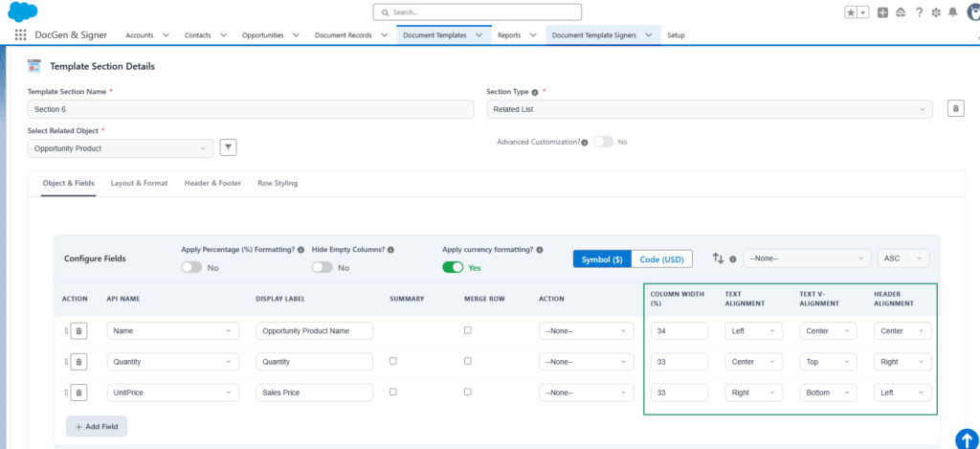980x449 pixels.
Task: Show info for Advanced Customization
Action: pos(585,143)
